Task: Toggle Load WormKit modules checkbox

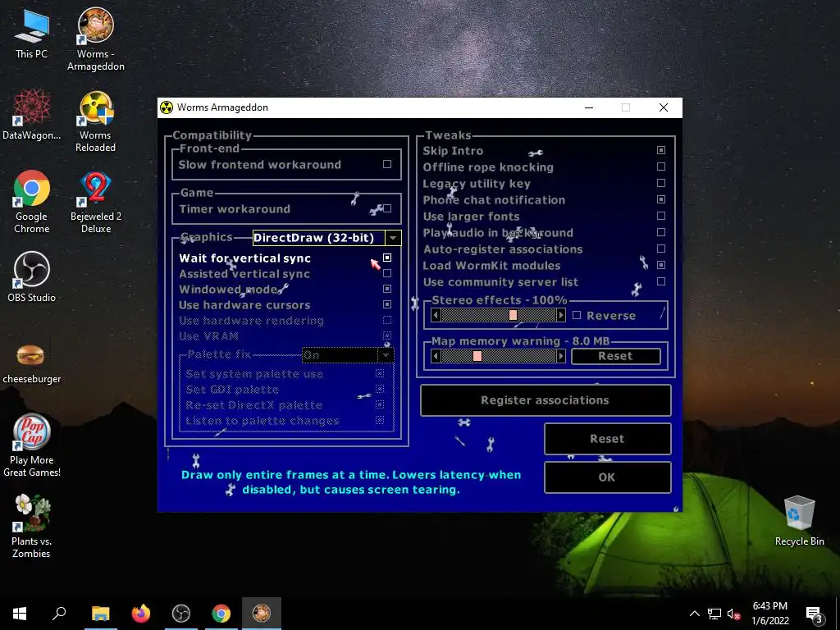Action: click(x=661, y=265)
